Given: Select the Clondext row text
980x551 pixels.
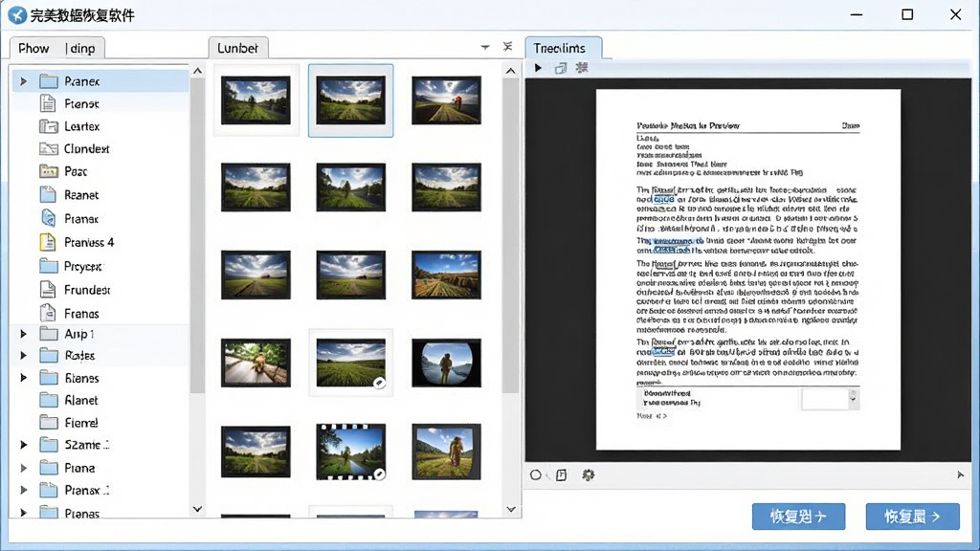Looking at the screenshot, I should click(87, 148).
